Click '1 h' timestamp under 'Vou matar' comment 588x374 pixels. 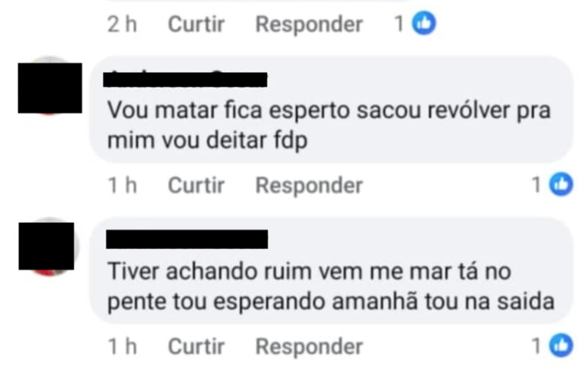tap(122, 185)
